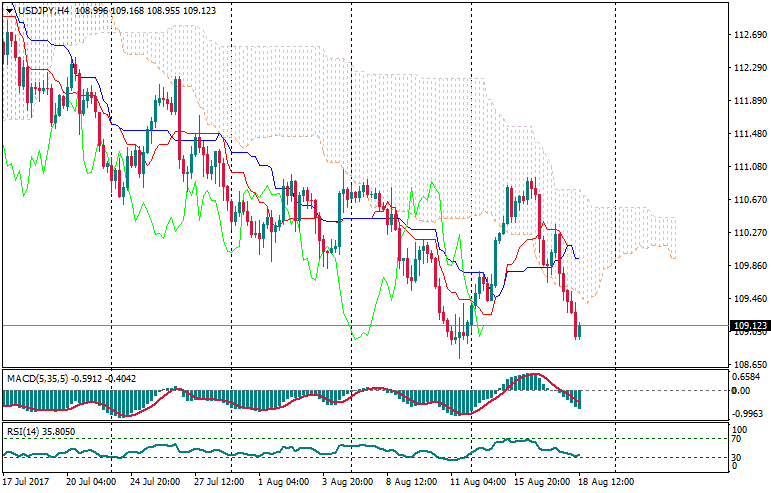The height and width of the screenshot is (493, 771).
Task: Click the 112.690 price scale label
Action: pos(748,35)
